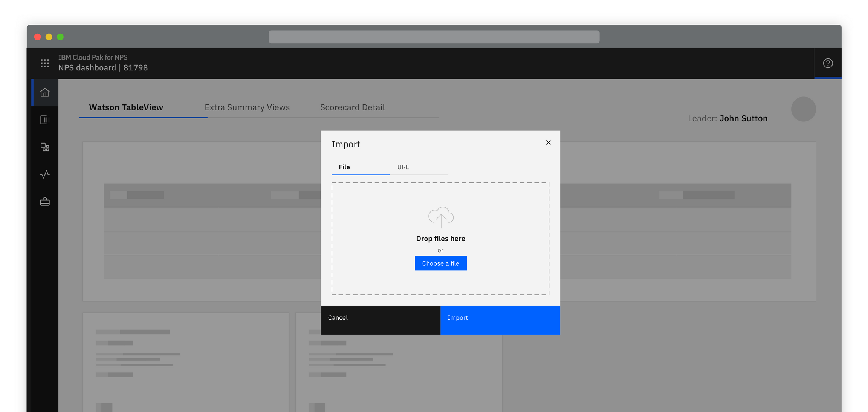Open the briefcase sidebar icon

(x=45, y=202)
